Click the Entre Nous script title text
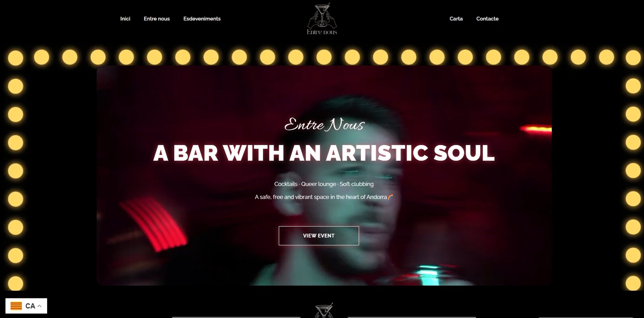This screenshot has width=644, height=318. click(324, 125)
